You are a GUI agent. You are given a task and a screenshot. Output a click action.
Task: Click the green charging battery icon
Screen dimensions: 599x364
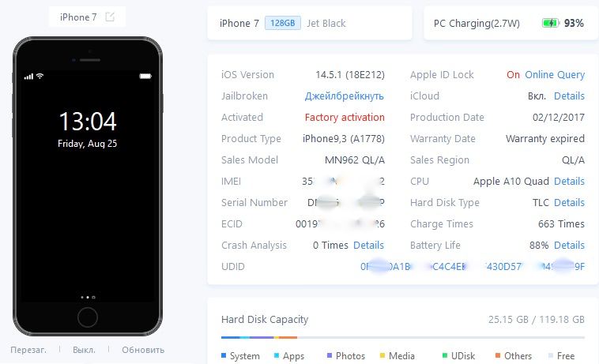(x=551, y=23)
